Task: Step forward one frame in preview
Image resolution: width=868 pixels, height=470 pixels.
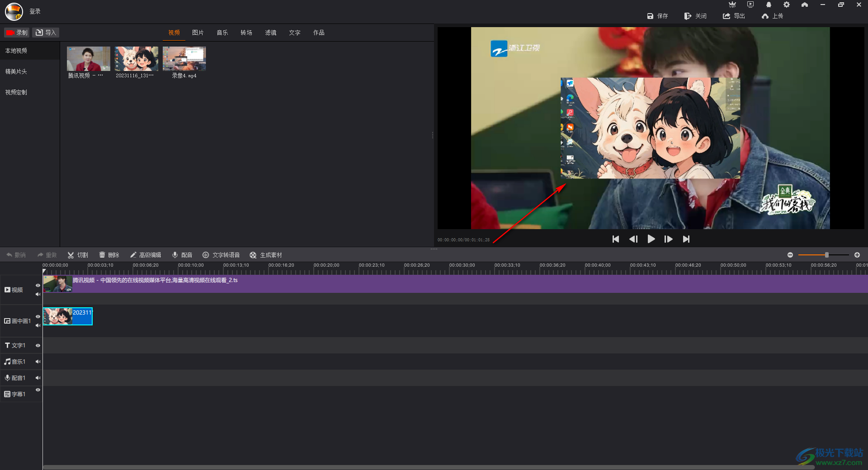Action: click(668, 239)
